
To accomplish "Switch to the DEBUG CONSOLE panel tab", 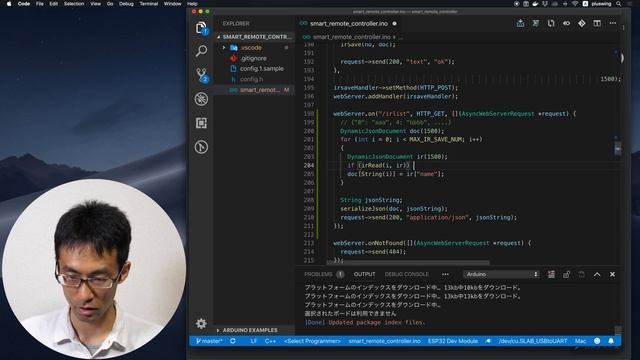I will pos(407,274).
